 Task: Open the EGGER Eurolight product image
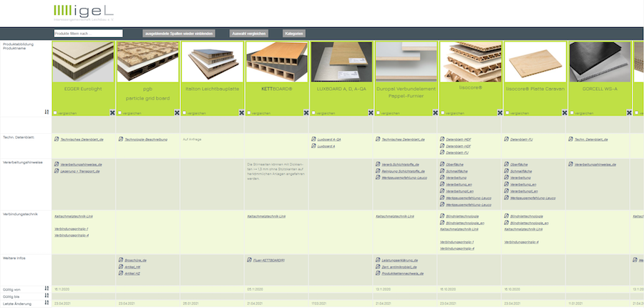point(84,62)
